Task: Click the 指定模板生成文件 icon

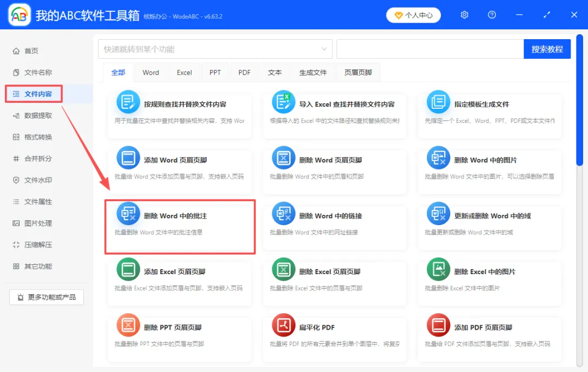Action: click(x=438, y=102)
